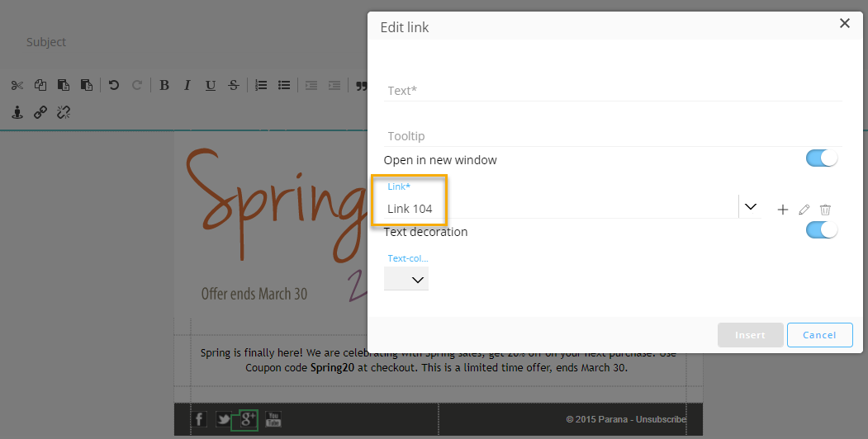This screenshot has height=439, width=868.
Task: Toggle the Open in new window switch
Action: [x=821, y=158]
